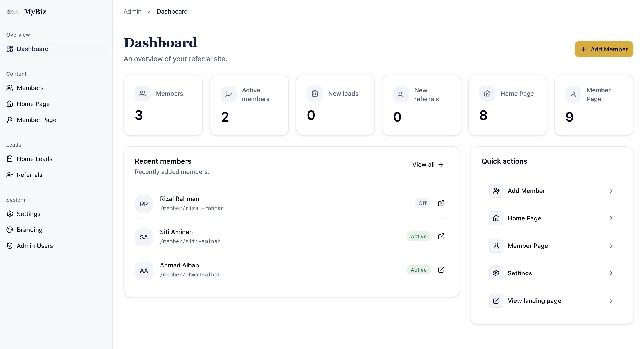This screenshot has height=349, width=644.
Task: Open Branding in the sidebar
Action: click(56, 230)
